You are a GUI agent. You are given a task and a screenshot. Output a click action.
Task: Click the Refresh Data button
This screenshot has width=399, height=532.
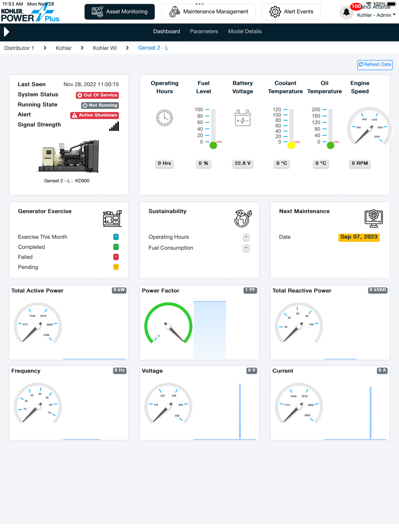pos(375,65)
